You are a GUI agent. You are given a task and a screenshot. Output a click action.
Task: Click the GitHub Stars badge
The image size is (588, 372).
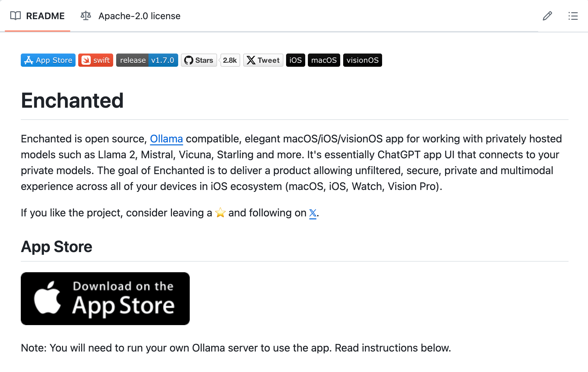point(199,60)
